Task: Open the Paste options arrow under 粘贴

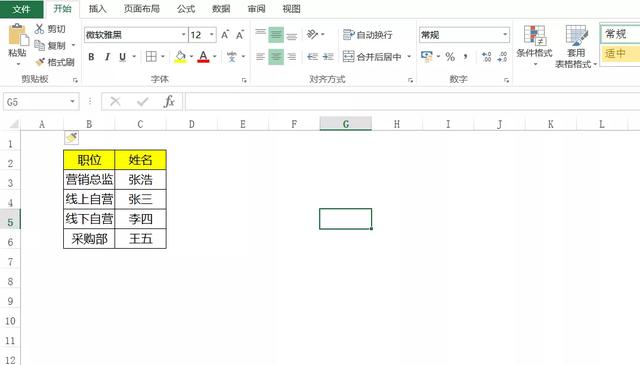Action: point(18,64)
